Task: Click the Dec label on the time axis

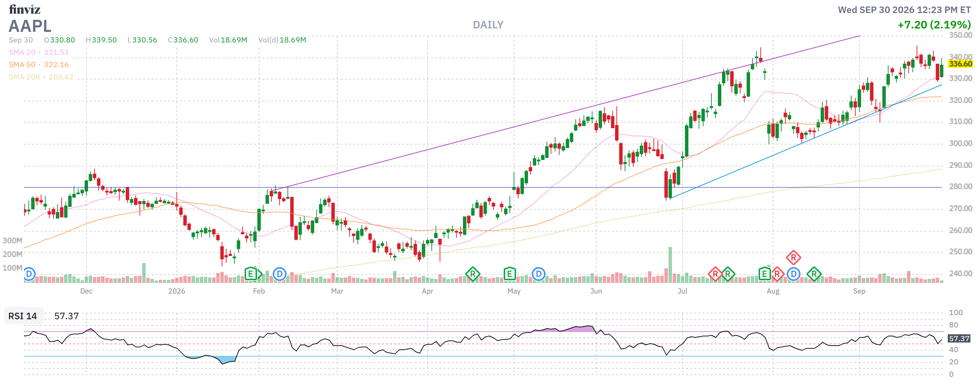Action: click(x=86, y=291)
